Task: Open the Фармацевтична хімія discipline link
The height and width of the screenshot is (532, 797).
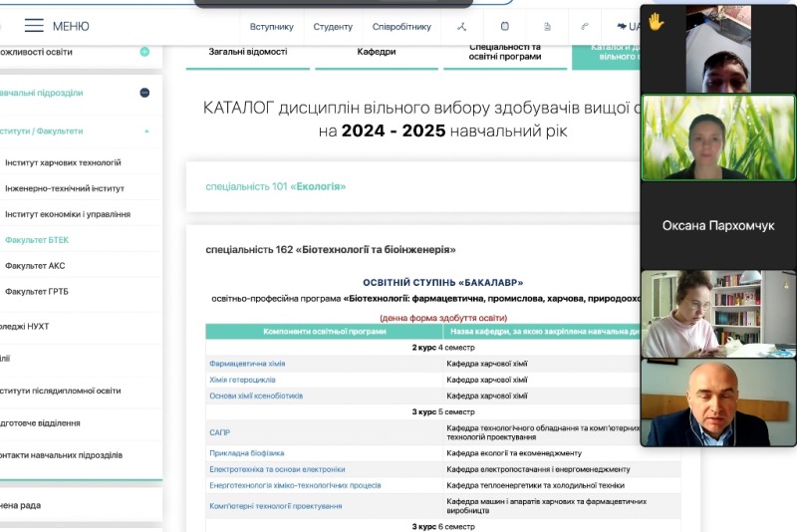Action: click(x=247, y=364)
